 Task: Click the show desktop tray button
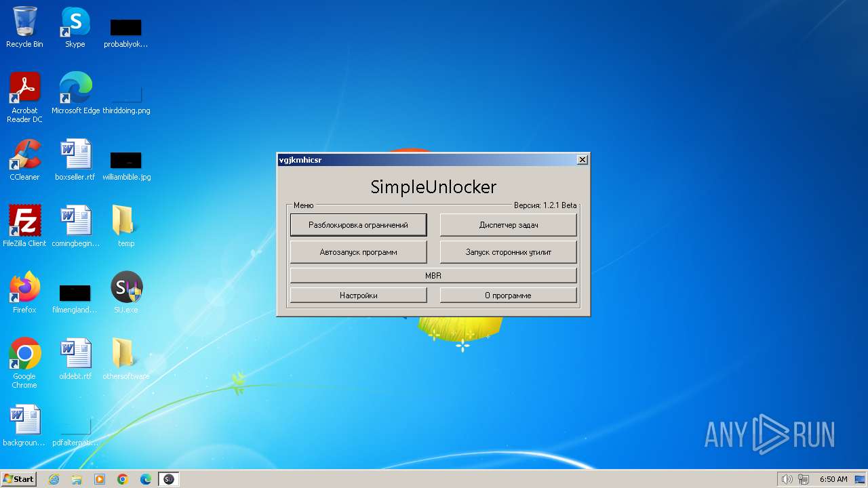(x=861, y=479)
